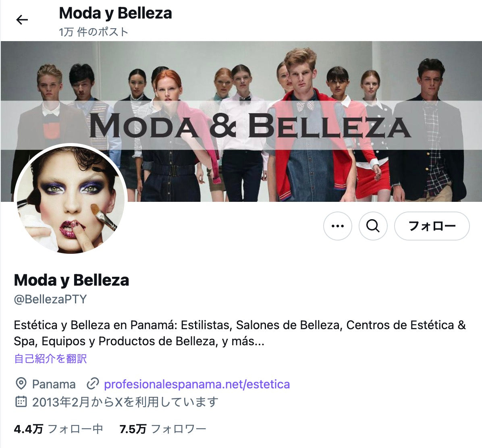
Task: Click 自己紹介を翻訳 to translate bio
Action: (x=50, y=359)
